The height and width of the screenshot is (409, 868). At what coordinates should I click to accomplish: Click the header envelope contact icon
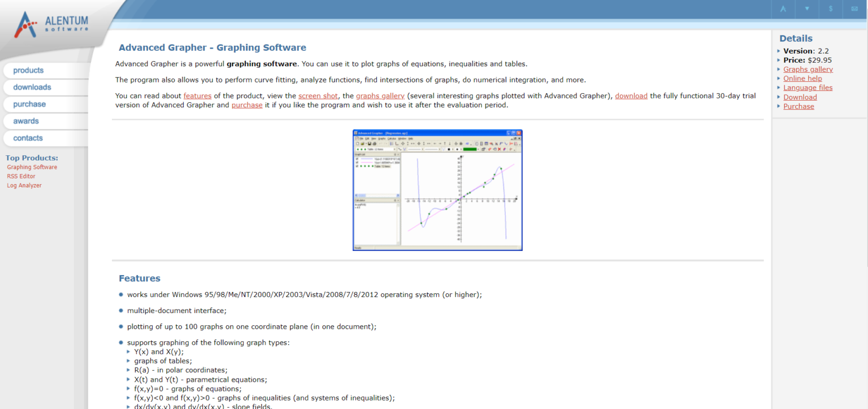tap(854, 8)
